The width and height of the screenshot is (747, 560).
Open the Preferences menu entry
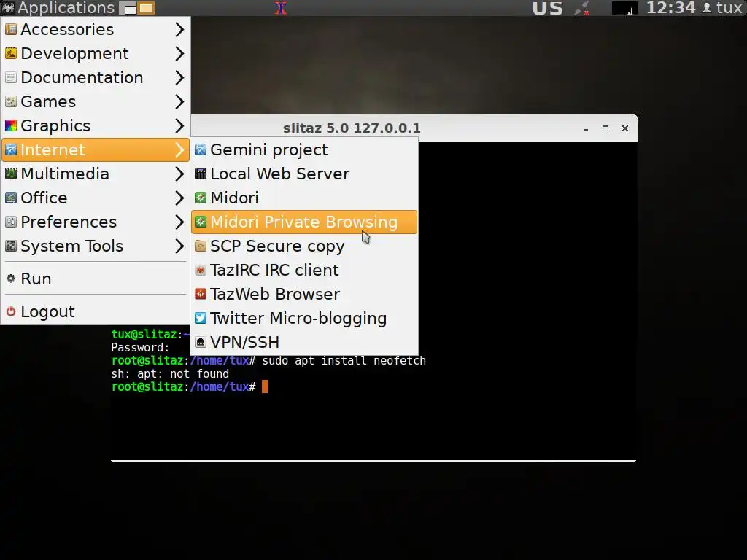pos(96,222)
